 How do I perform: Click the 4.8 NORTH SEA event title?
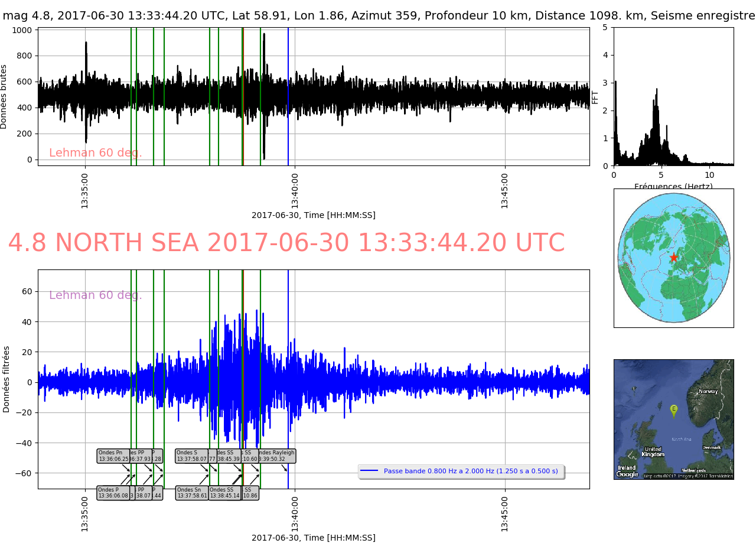286,243
